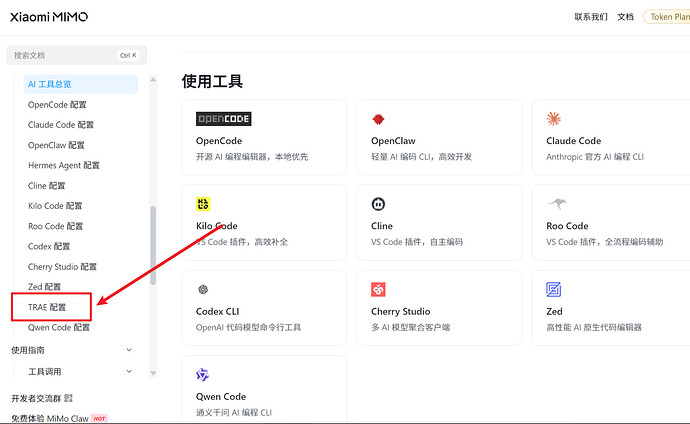Click text 轻量 AI 编码 CLI，高效开发
Screen dimensions: 690x424
[x=422, y=157]
